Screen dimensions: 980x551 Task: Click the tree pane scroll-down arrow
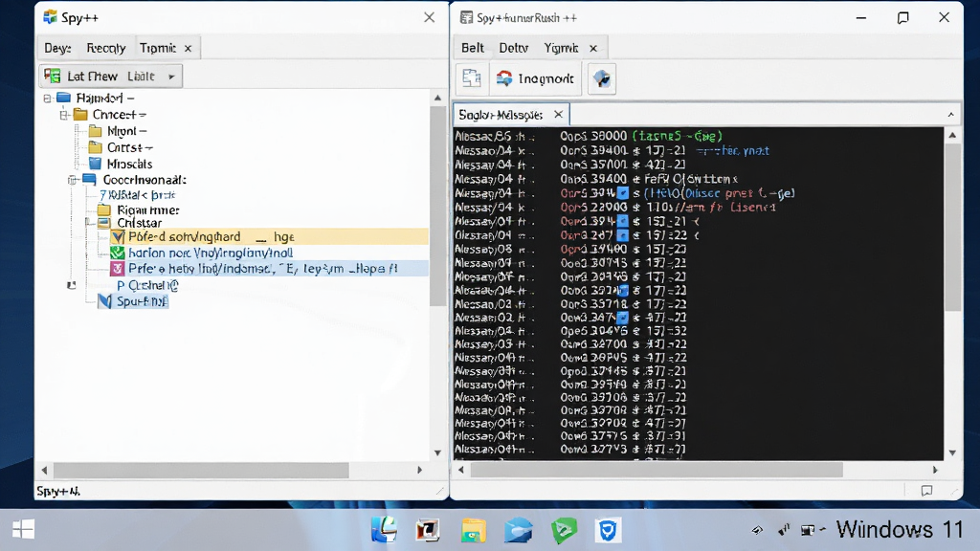pyautogui.click(x=437, y=452)
